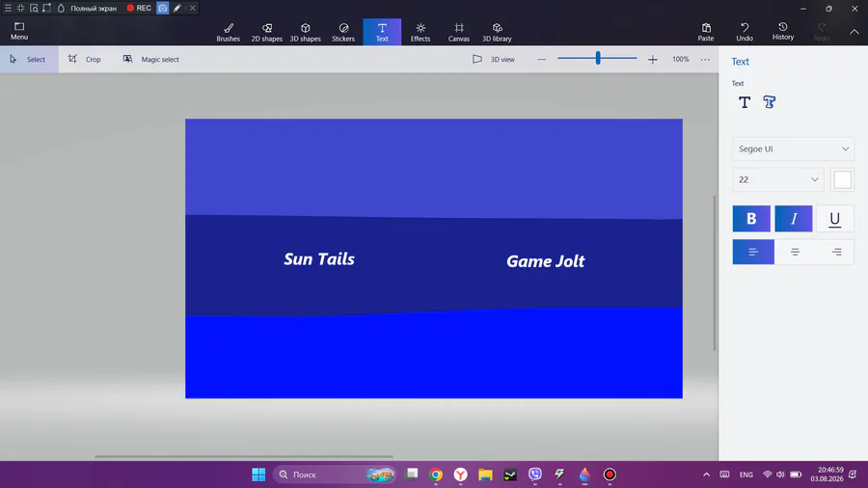Toggle 3D view mode

(x=494, y=59)
